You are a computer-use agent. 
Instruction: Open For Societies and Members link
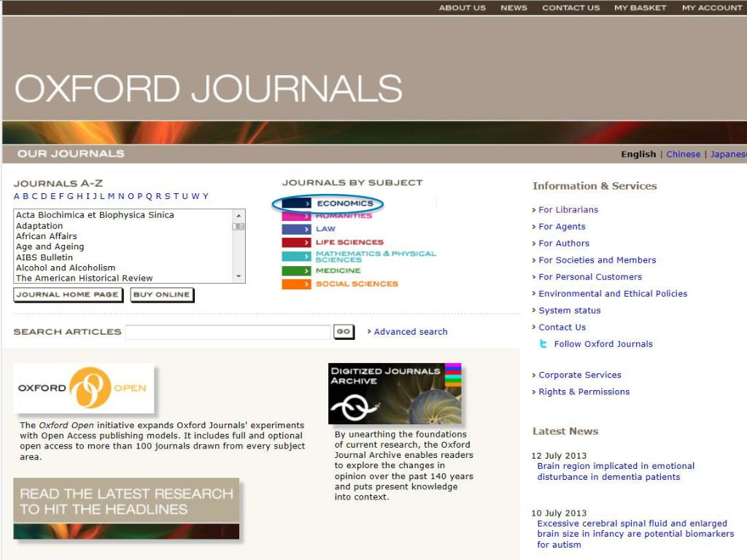tap(597, 260)
